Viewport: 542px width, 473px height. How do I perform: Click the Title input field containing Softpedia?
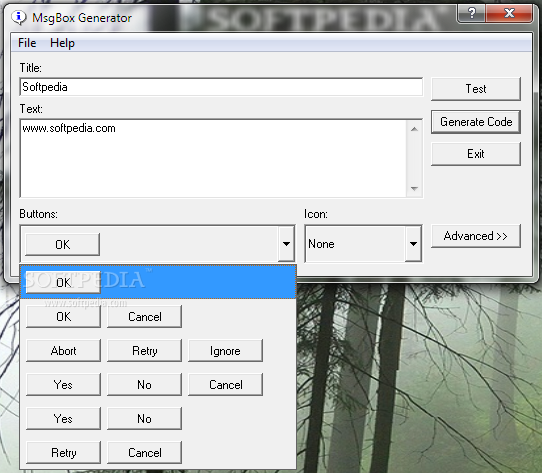click(x=221, y=87)
